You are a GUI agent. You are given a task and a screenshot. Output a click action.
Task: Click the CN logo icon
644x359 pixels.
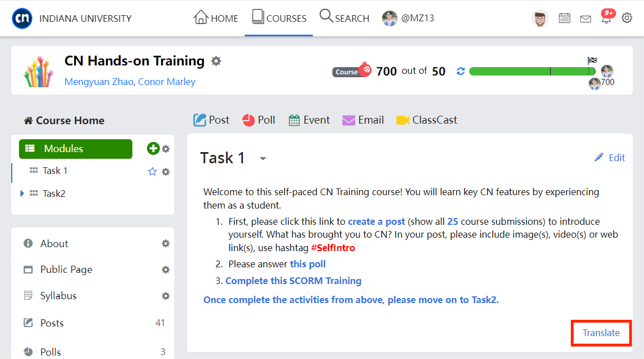click(22, 18)
